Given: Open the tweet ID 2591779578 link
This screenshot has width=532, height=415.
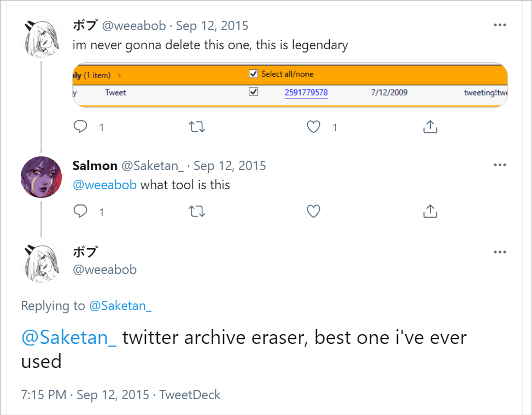Looking at the screenshot, I should pos(306,92).
